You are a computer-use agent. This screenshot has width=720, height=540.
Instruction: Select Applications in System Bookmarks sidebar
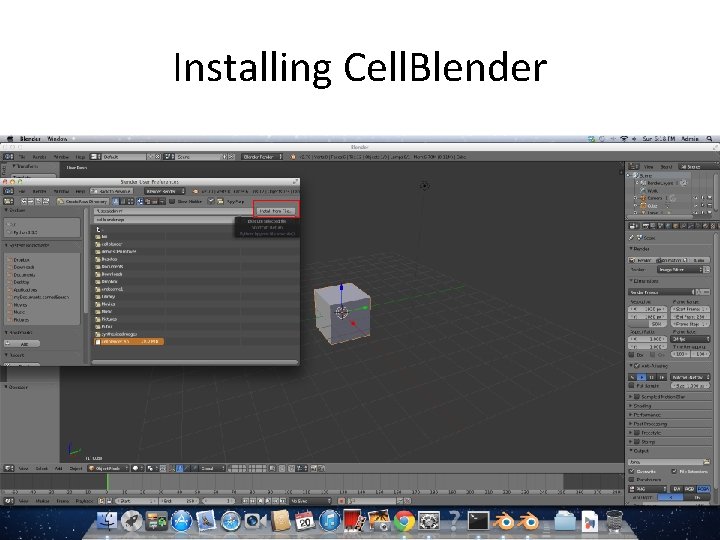click(x=25, y=290)
